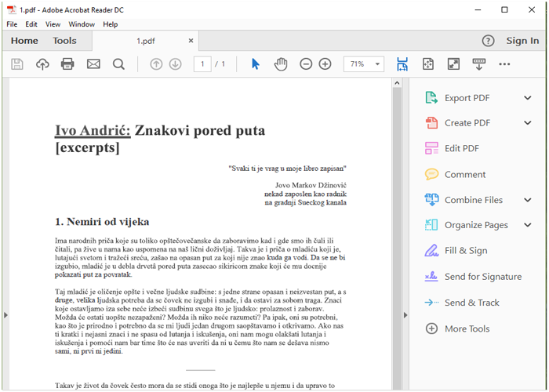This screenshot has width=549, height=392.
Task: Click the More Tools label
Action: pos(467,328)
